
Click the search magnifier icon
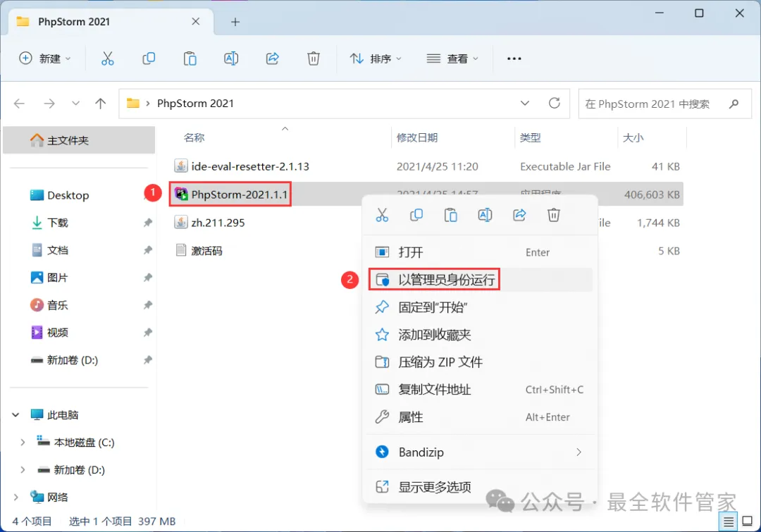pyautogui.click(x=734, y=104)
